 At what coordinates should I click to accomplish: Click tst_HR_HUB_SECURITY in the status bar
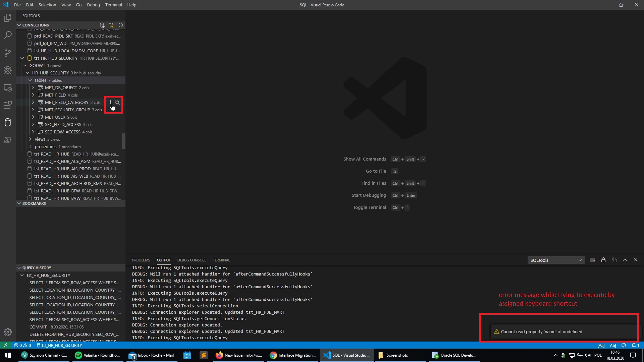59,345
